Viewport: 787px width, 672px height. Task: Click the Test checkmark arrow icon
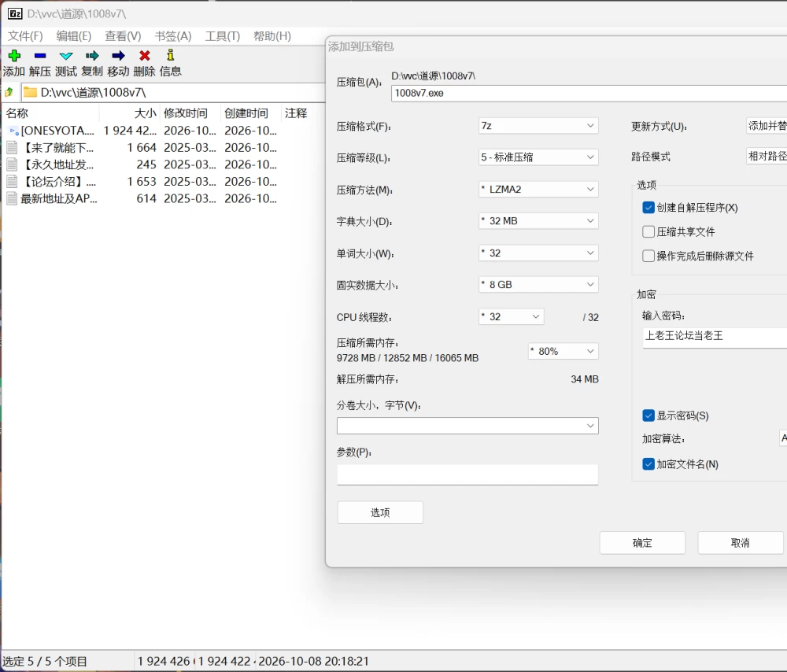[x=66, y=56]
